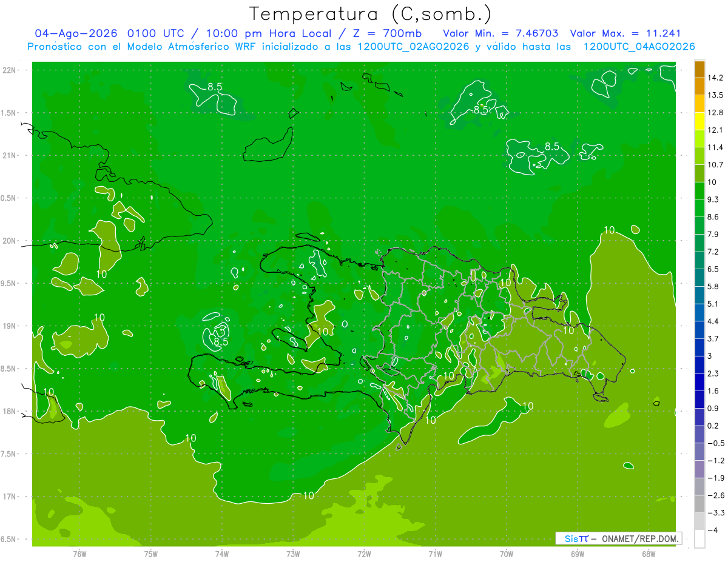Click the "12.8" colorbar value
This screenshot has height=562, width=728.
(x=715, y=112)
